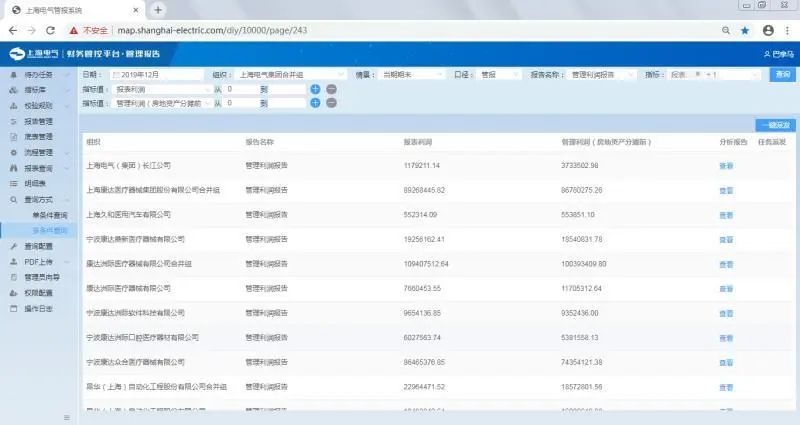Remove condition with minus icon on 管理利润 row
The image size is (800, 425).
[331, 103]
